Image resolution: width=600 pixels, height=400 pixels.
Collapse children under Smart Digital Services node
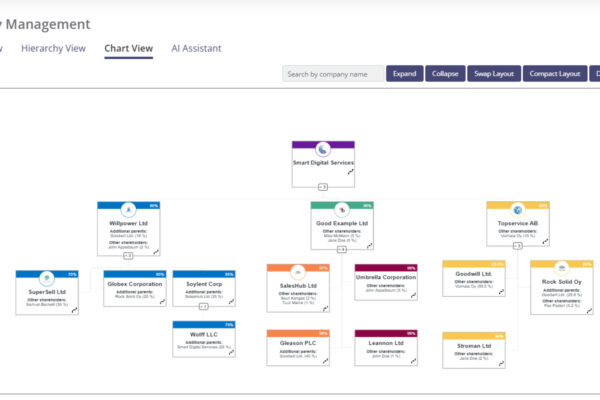[x=323, y=187]
